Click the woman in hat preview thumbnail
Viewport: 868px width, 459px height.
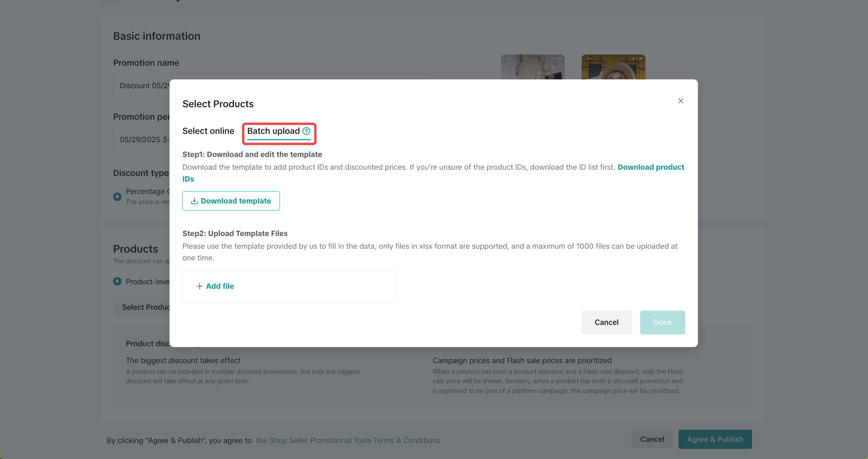click(613, 67)
